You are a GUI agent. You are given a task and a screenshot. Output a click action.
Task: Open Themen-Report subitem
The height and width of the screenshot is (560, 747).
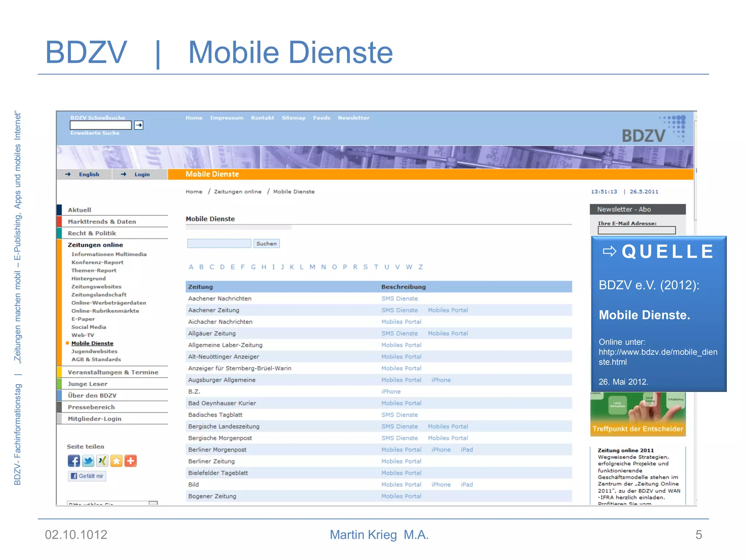click(x=94, y=271)
